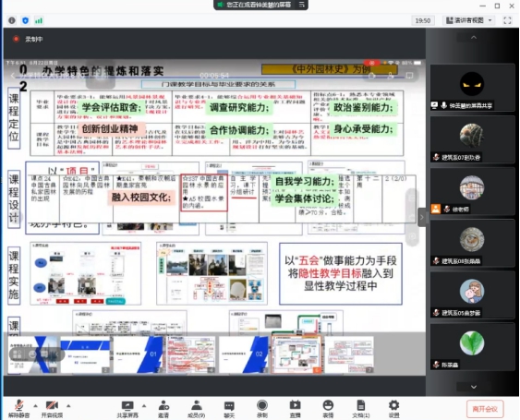Image resolution: width=520 pixels, height=420 pixels.
Task: Open the Documents (文档) item
Action: [361, 408]
